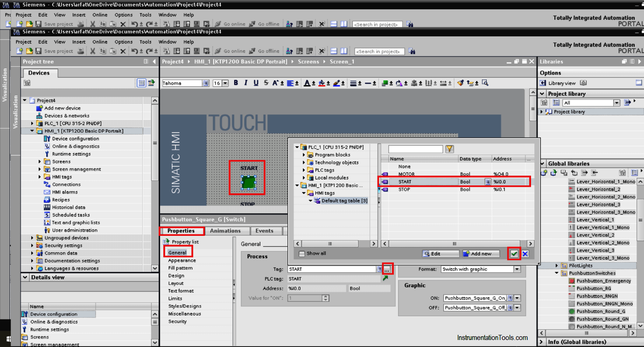644x347 pixels.
Task: Expand Screens folder in project tree
Action: pos(40,162)
